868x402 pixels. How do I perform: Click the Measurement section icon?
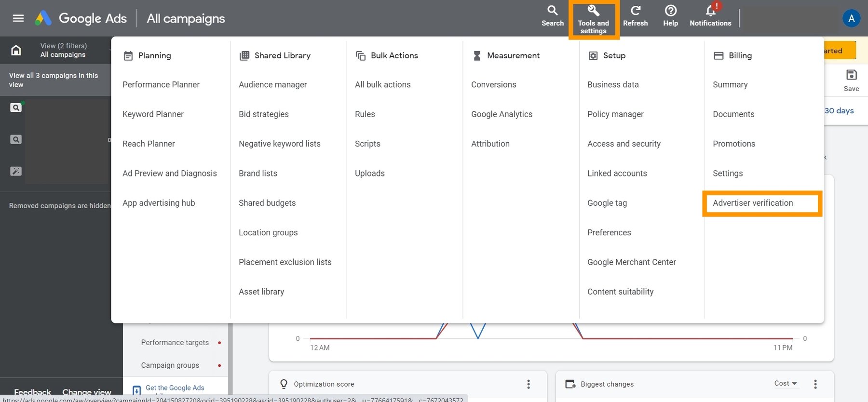(x=477, y=56)
